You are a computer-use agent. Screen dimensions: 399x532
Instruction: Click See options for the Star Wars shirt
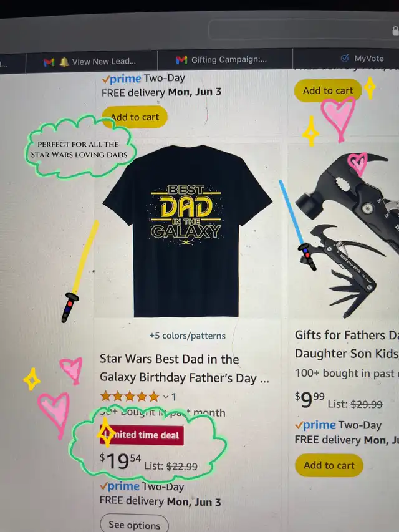(x=135, y=525)
